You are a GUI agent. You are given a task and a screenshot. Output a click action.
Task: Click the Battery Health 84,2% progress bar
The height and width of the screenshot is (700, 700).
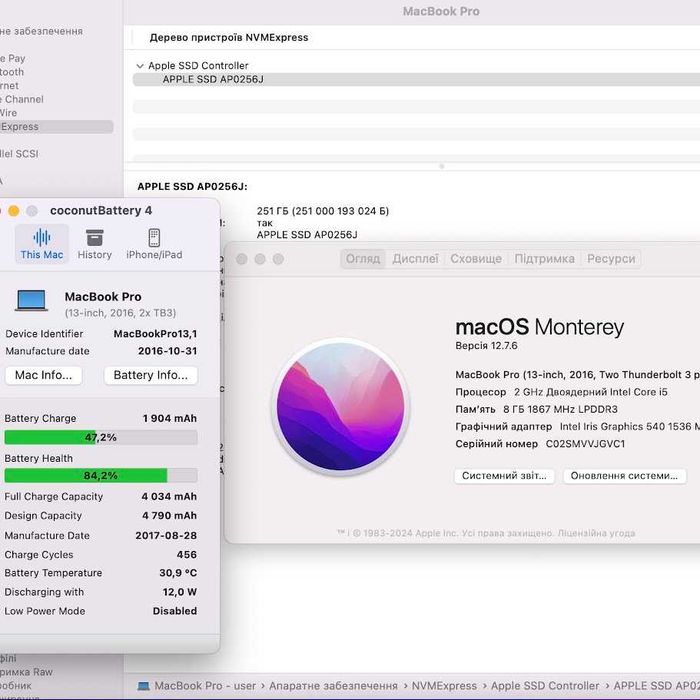click(101, 475)
